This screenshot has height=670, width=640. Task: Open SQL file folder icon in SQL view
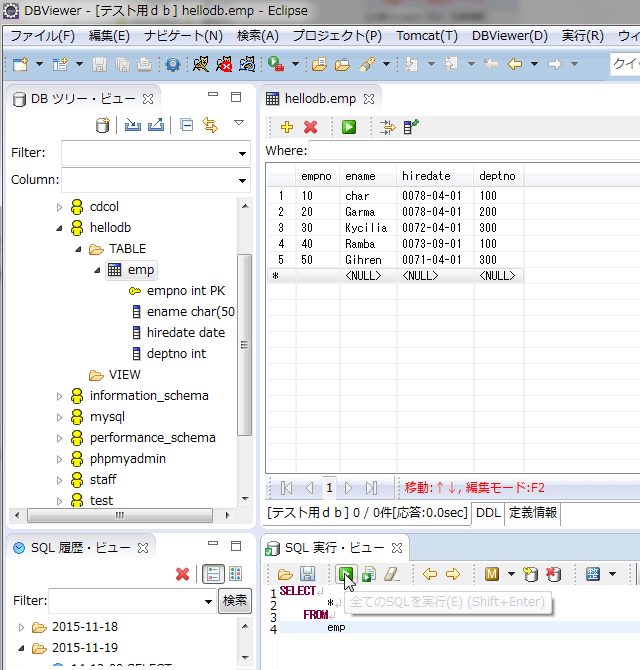(x=285, y=574)
